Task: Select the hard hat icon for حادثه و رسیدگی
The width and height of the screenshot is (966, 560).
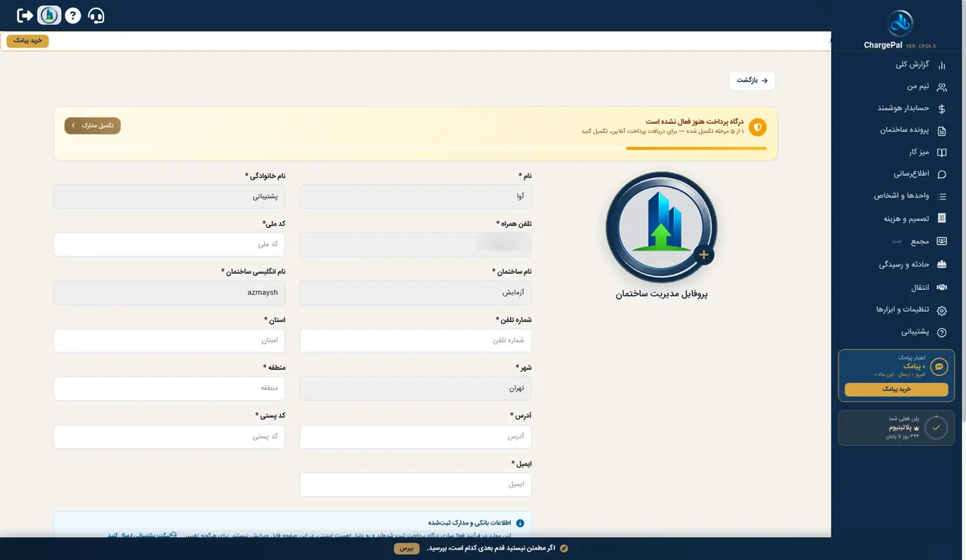Action: click(x=941, y=265)
